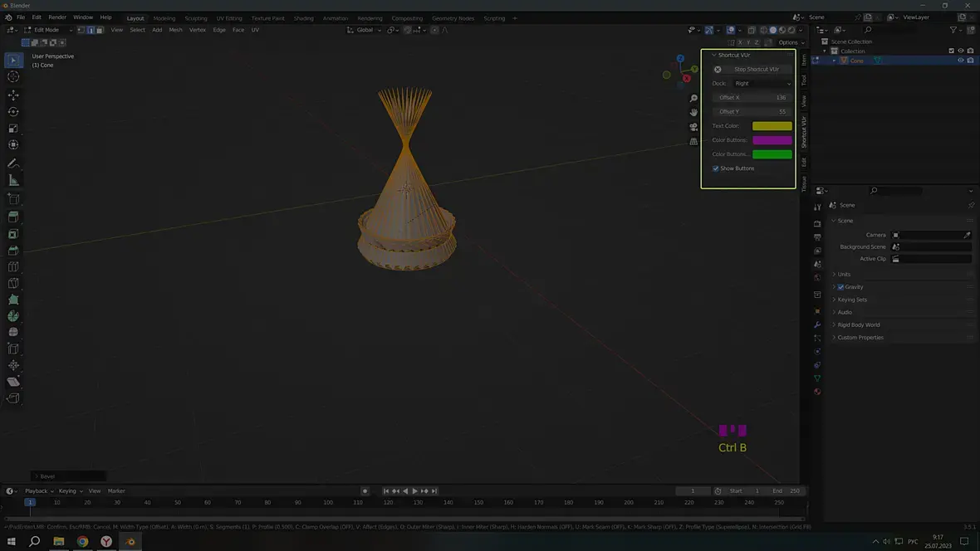Open the green Color Buttons swatch
The width and height of the screenshot is (980, 551).
[772, 154]
